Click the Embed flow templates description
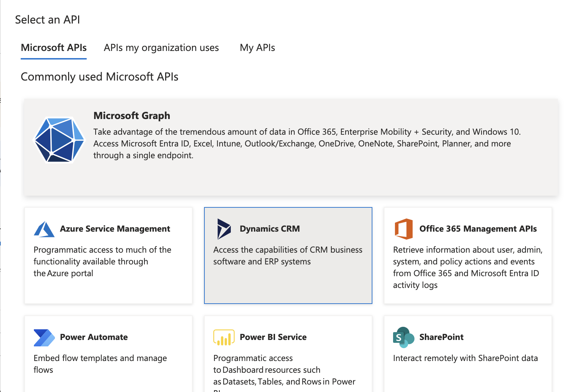 [100, 364]
